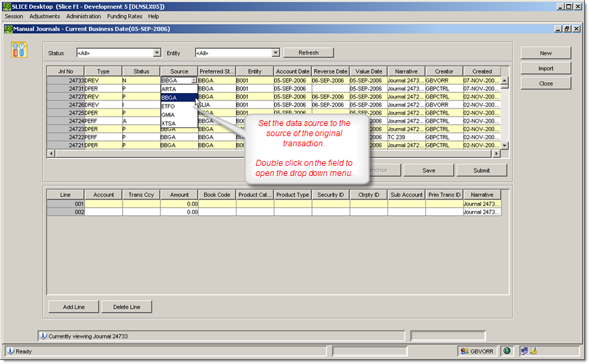
Task: Open the Status filter dropdown
Action: point(157,53)
